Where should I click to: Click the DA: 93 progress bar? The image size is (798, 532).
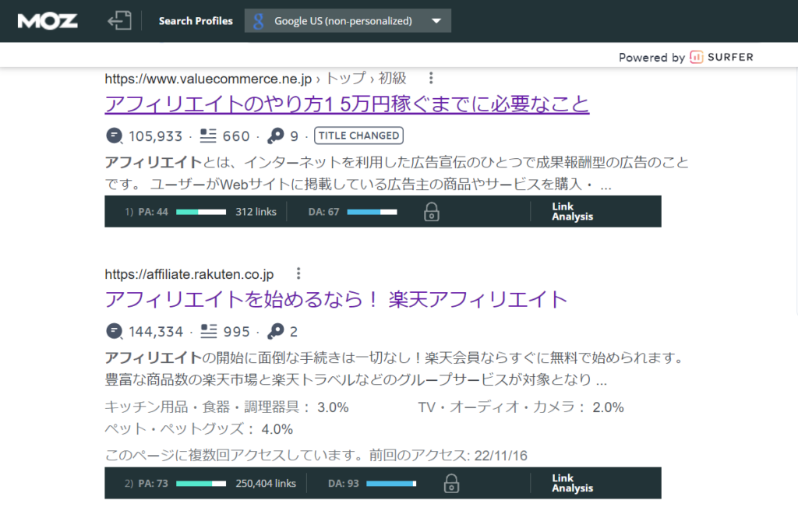tap(391, 484)
